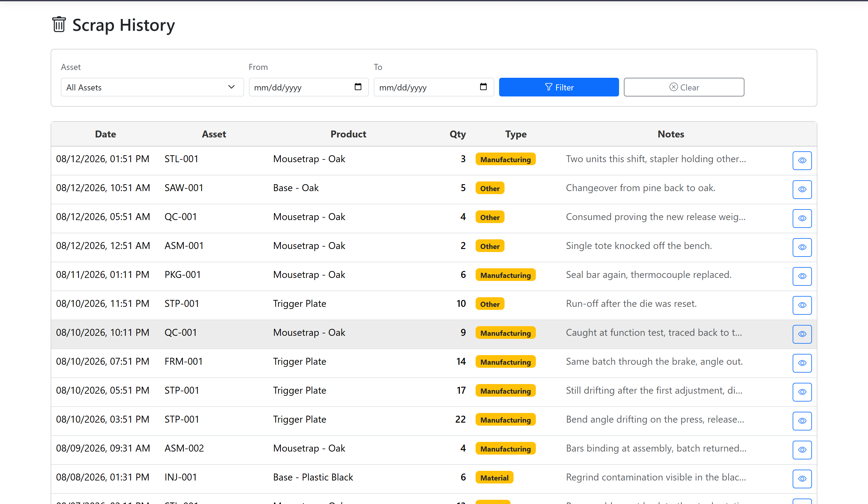Select the Material badge in INJ-001 row
Image resolution: width=868 pixels, height=504 pixels.
coord(494,477)
